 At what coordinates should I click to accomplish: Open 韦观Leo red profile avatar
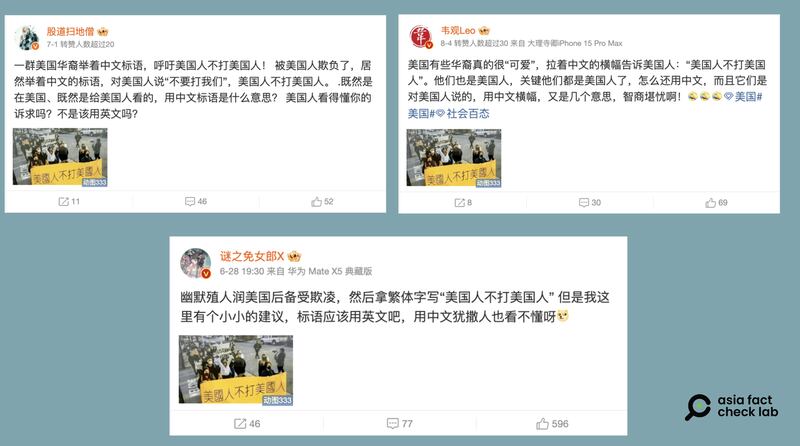421,37
